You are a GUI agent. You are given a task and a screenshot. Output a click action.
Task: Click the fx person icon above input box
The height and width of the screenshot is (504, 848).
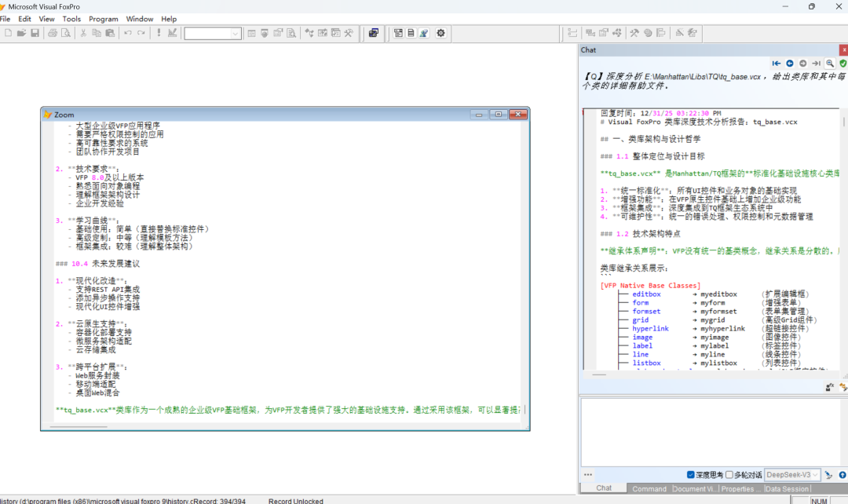tap(830, 387)
